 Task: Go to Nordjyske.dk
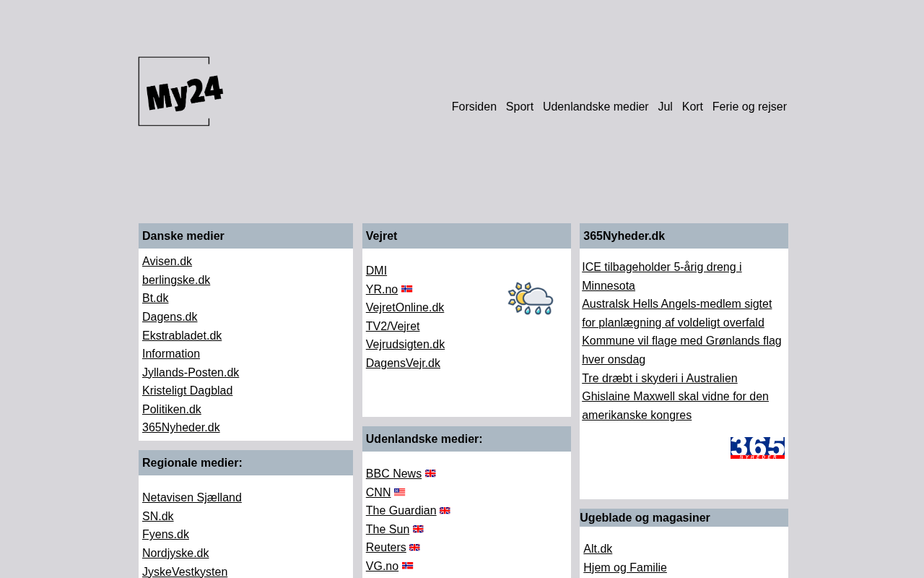(175, 553)
